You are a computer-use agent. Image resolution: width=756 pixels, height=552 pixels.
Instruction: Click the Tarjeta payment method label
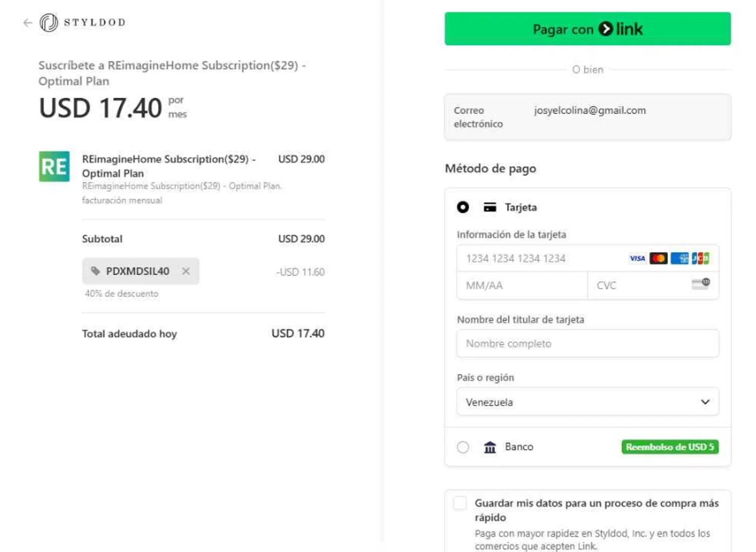click(x=521, y=207)
